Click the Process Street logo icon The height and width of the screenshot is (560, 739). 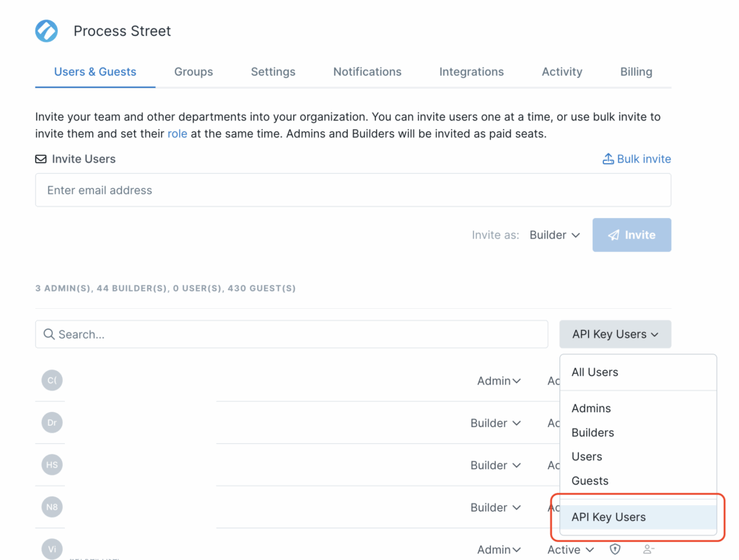click(x=47, y=31)
